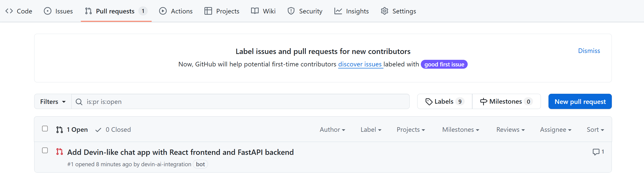
Task: Click the Labels tag icon
Action: [429, 102]
